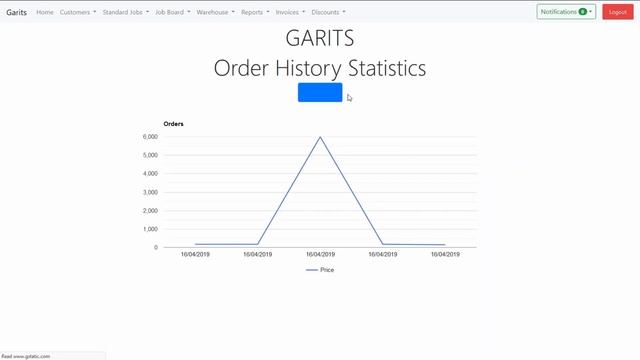The image size is (640, 360).
Task: Click the Price legend line swatch
Action: [312, 270]
